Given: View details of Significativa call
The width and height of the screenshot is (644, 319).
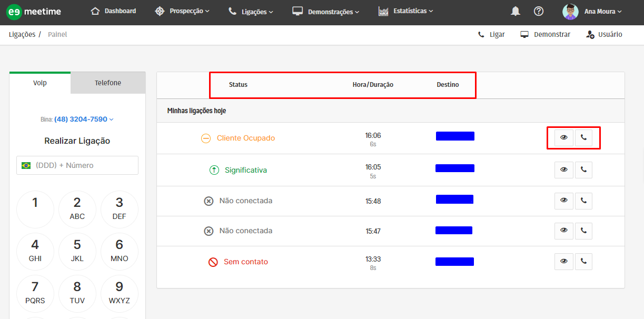Looking at the screenshot, I should tap(564, 170).
